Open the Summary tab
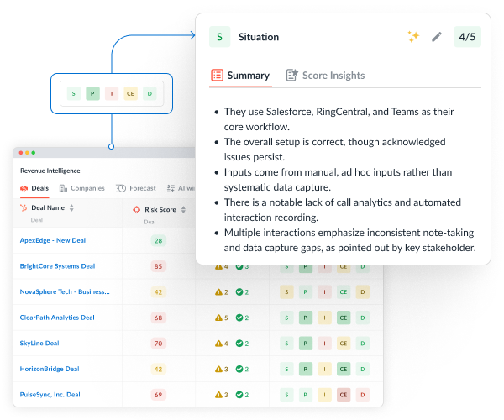Image resolution: width=504 pixels, height=420 pixels. (240, 76)
